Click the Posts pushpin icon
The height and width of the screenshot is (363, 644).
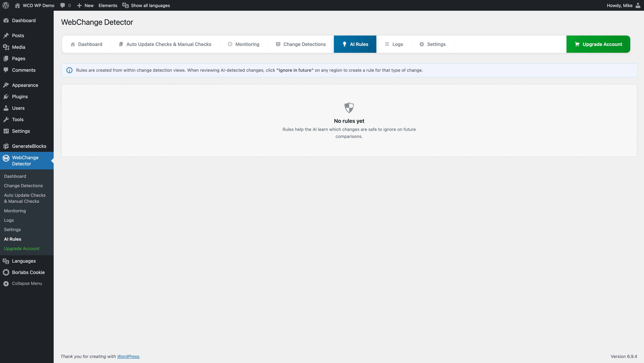[x=6, y=36]
